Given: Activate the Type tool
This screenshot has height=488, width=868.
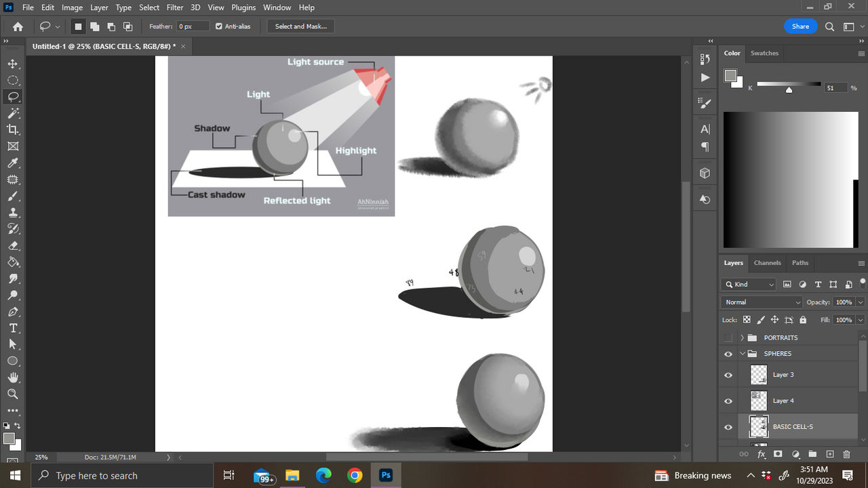Looking at the screenshot, I should (14, 327).
